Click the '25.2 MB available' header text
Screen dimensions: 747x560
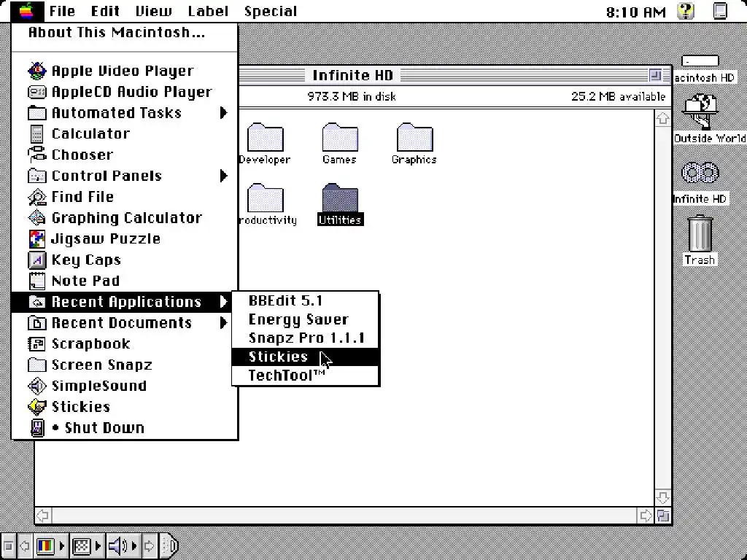pos(618,97)
